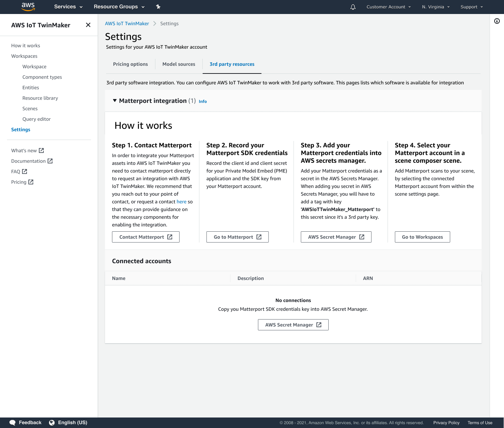
Task: Close the AWS IoT TwinMaker sidebar with X icon
Action: click(88, 25)
